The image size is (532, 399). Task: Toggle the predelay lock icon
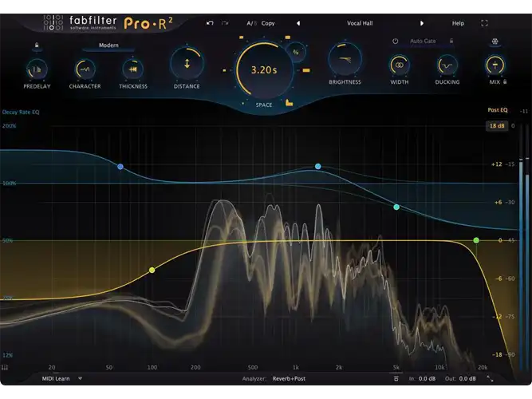(37, 45)
